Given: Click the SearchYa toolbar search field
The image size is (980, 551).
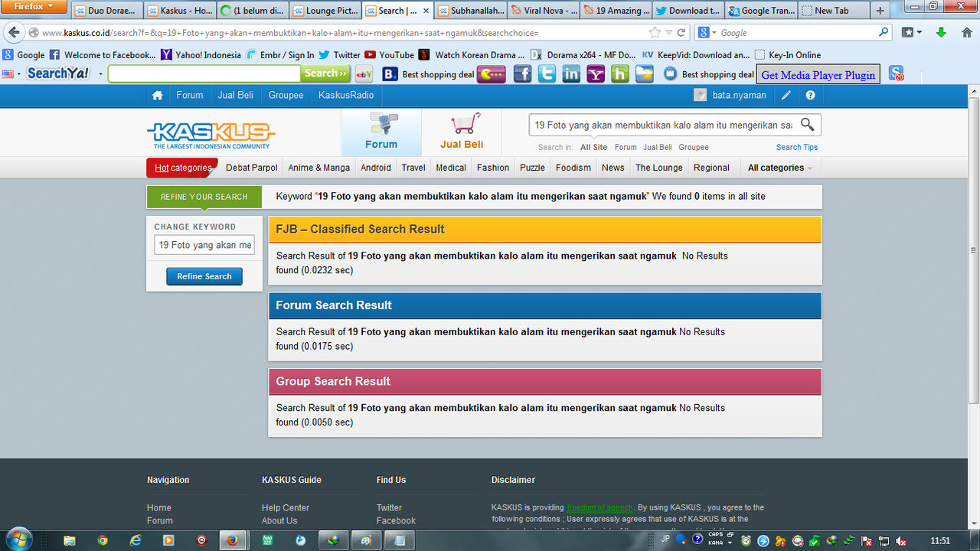Looking at the screenshot, I should point(204,73).
